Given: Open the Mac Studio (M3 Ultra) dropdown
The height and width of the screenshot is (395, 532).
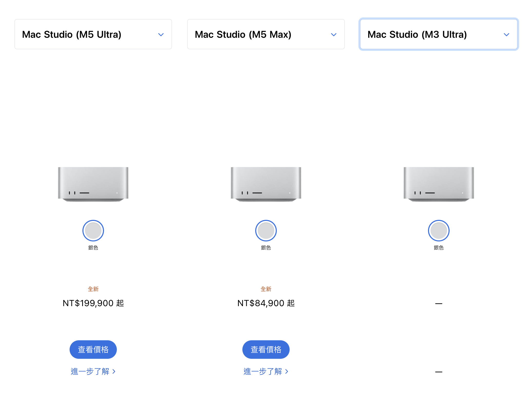Looking at the screenshot, I should tap(439, 34).
